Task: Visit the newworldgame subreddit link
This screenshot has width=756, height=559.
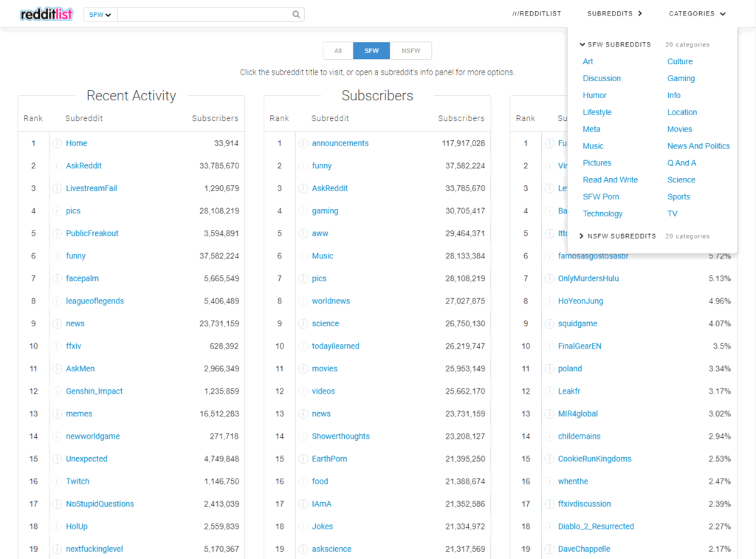Action: tap(93, 436)
